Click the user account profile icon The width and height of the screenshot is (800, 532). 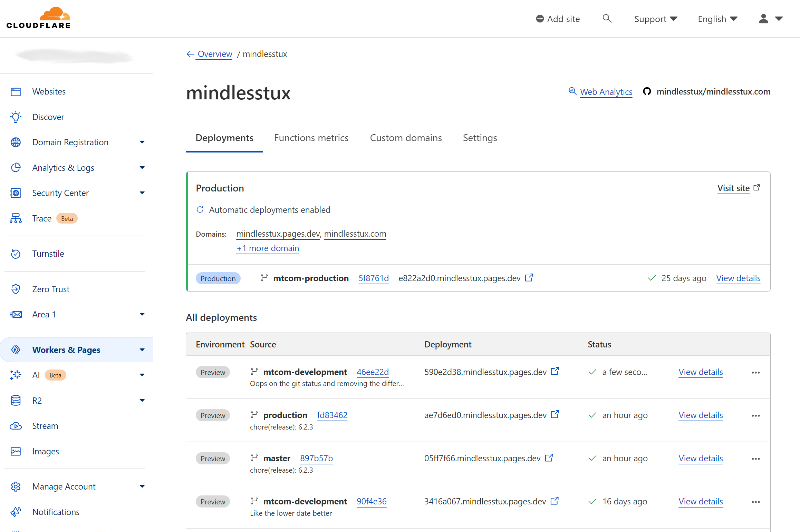pyautogui.click(x=763, y=19)
